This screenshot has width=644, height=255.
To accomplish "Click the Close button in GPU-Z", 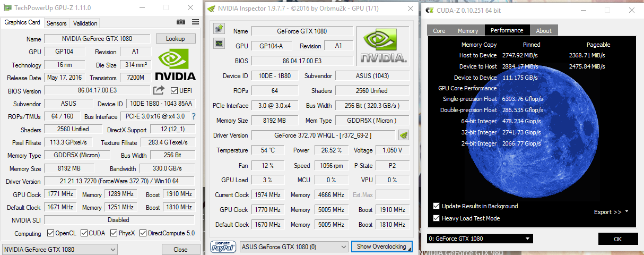I will [x=180, y=249].
